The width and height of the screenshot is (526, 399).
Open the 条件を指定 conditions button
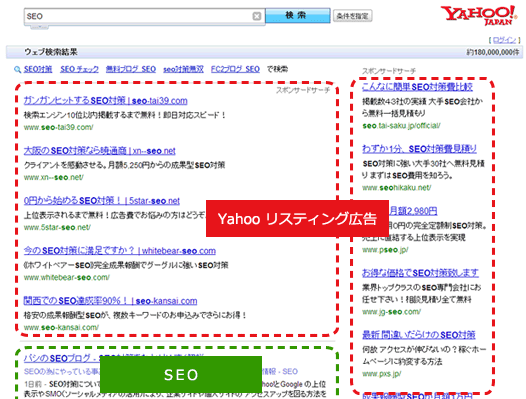coord(353,16)
